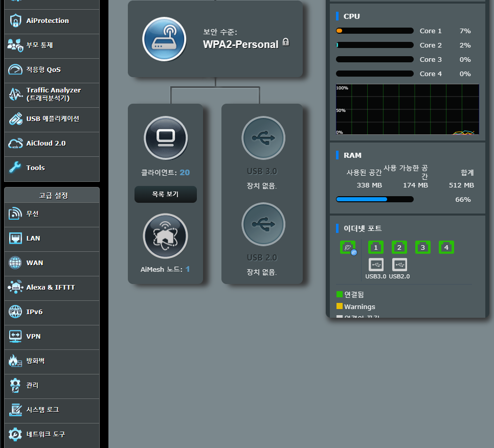Image resolution: width=494 pixels, height=448 pixels.
Task: Open the 방화벽 menu item
Action: coord(52,362)
